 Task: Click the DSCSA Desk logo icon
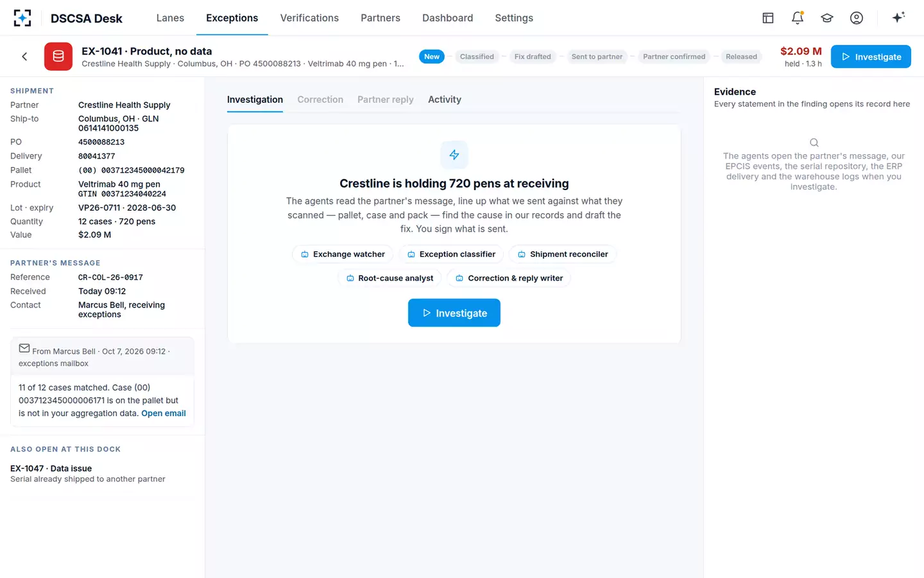click(x=22, y=18)
